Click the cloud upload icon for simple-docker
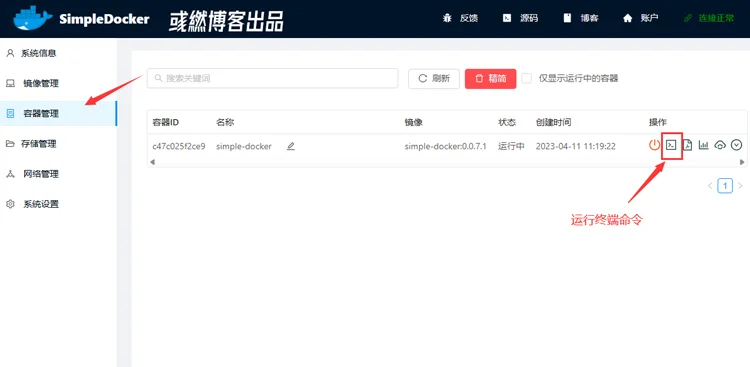This screenshot has width=750, height=367. pos(720,145)
